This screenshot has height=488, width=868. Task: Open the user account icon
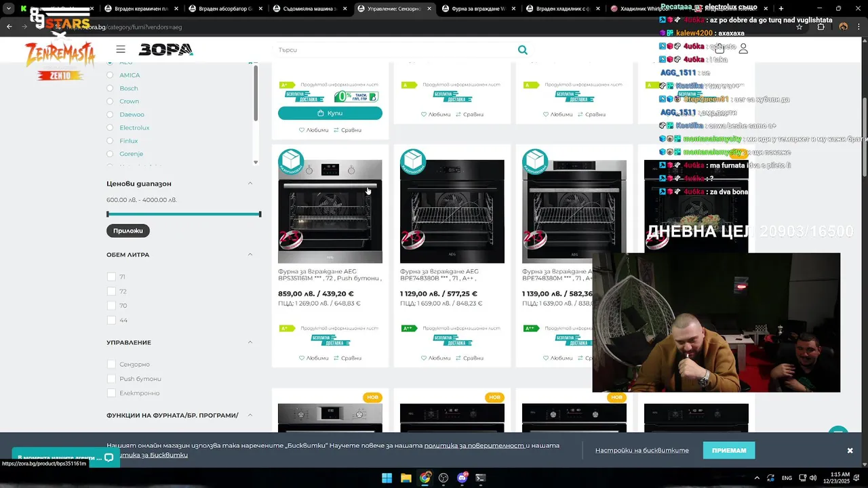pos(743,49)
